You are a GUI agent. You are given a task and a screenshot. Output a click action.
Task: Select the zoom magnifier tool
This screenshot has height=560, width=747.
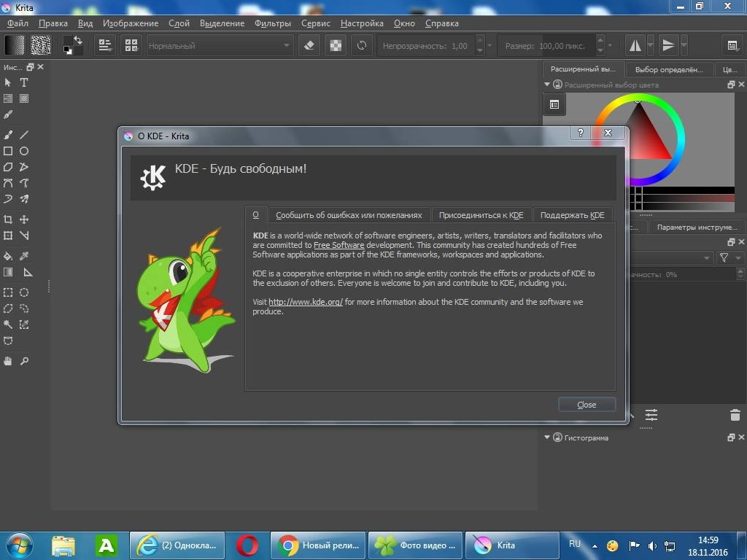pos(24,361)
